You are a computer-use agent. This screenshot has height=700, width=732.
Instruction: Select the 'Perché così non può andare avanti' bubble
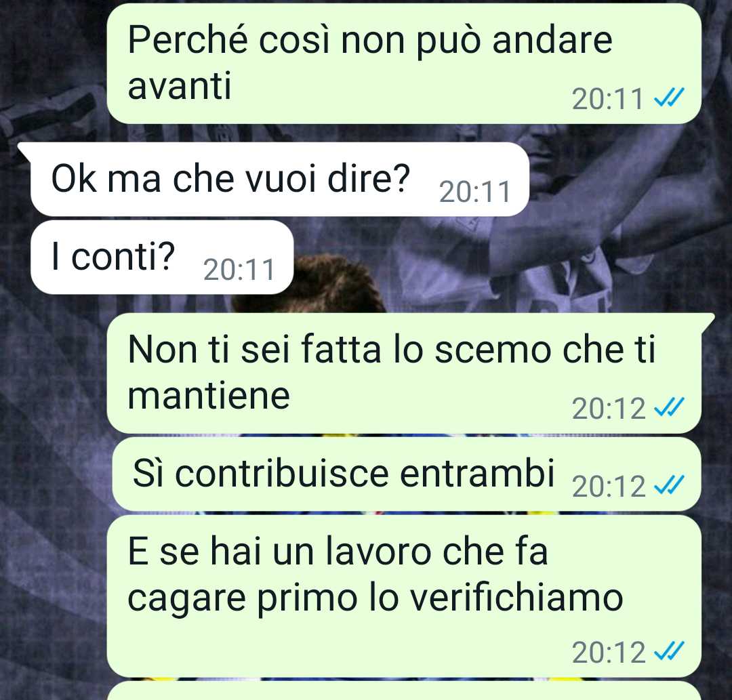404,64
